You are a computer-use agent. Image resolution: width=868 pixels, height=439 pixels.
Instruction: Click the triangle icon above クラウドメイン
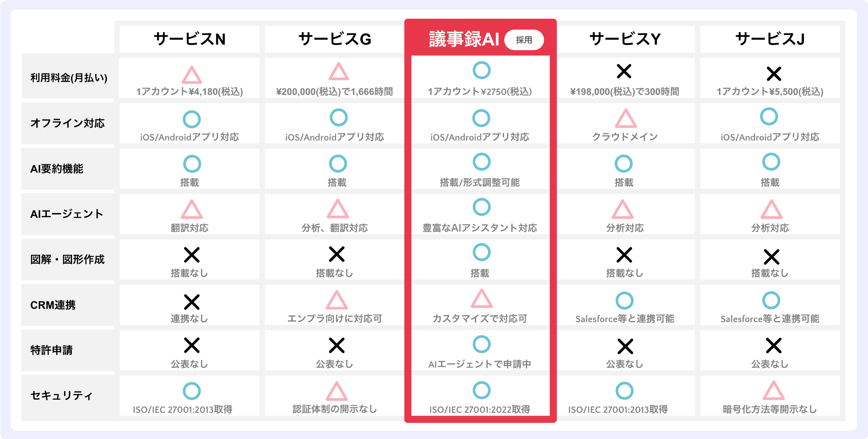(x=625, y=119)
